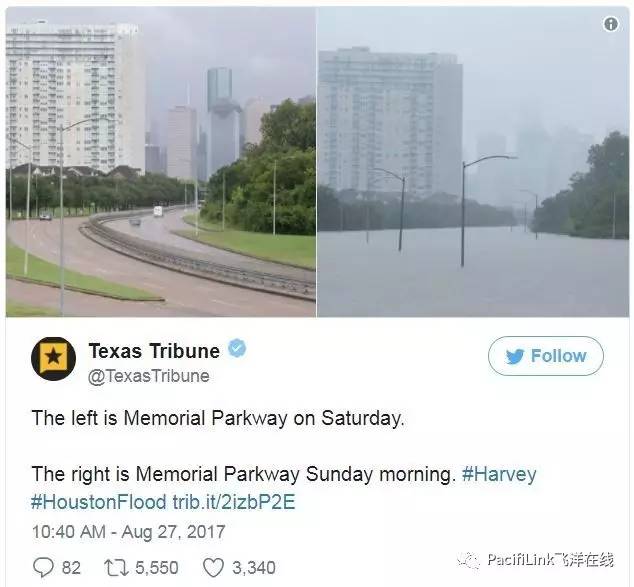
Task: Like the tweet with the heart icon
Action: coord(213,568)
